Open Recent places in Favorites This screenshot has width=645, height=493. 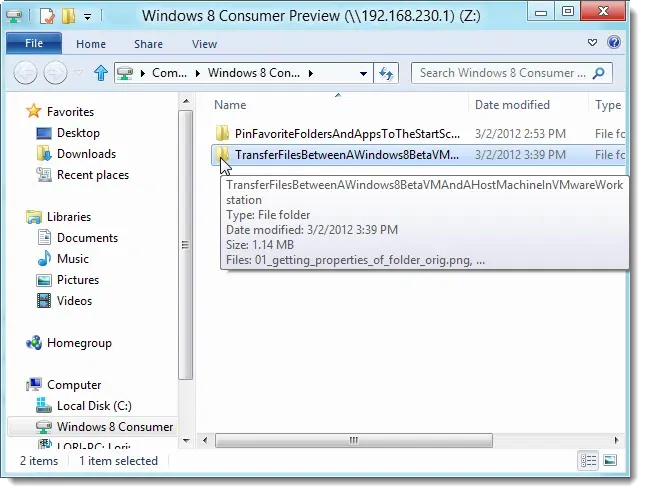click(x=93, y=175)
